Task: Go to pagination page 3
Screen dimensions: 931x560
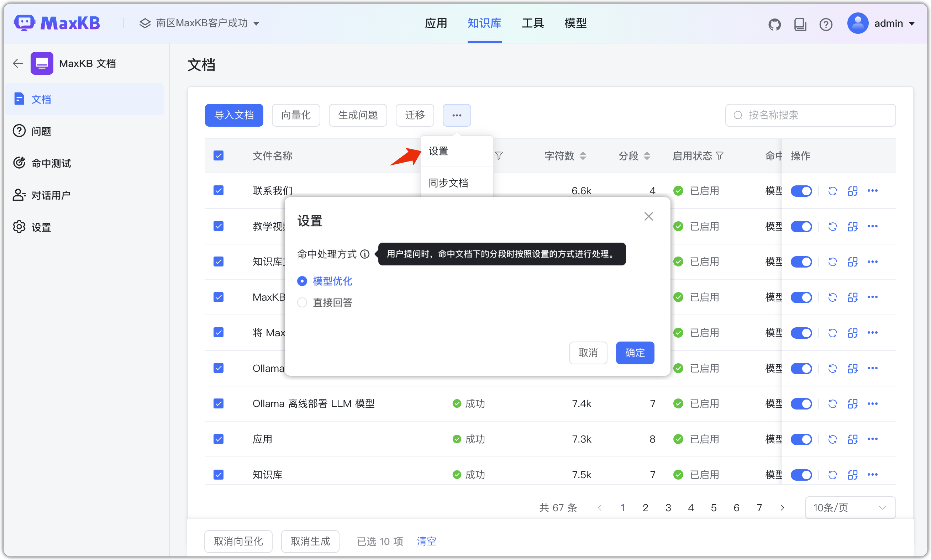Action: (x=668, y=508)
